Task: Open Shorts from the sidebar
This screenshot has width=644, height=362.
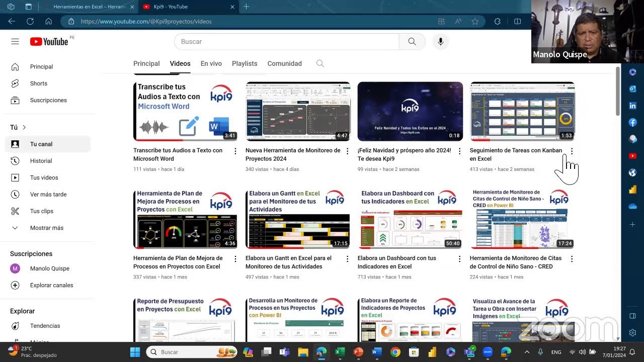Action: pos(38,83)
